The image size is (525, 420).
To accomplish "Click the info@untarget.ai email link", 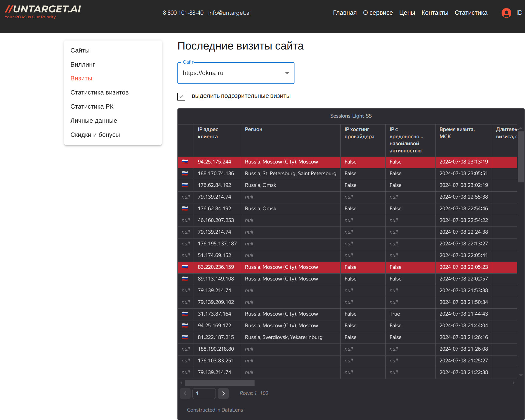I will pos(230,13).
